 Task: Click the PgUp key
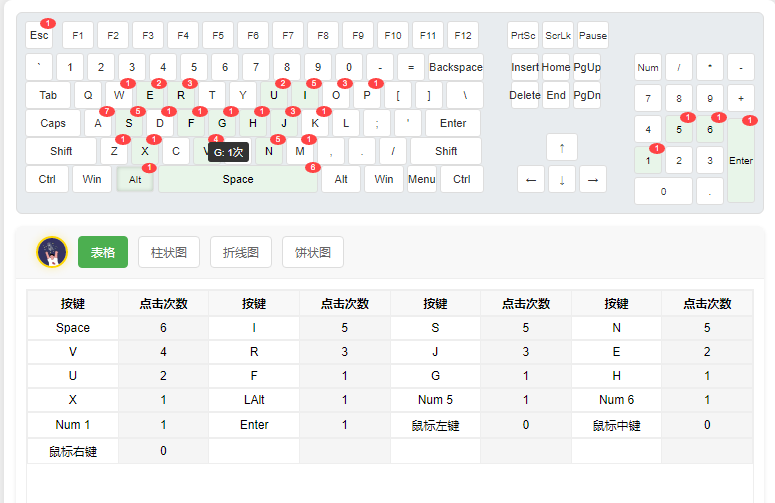[587, 67]
